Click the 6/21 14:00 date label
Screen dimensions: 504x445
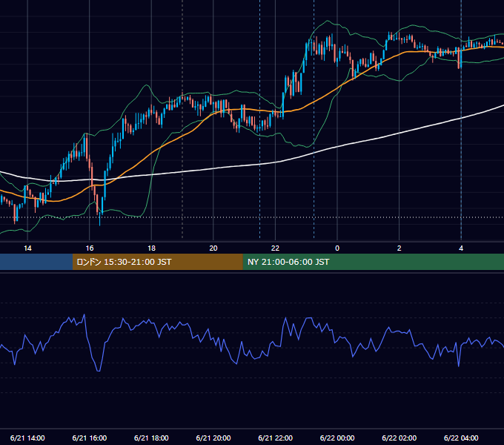click(27, 438)
